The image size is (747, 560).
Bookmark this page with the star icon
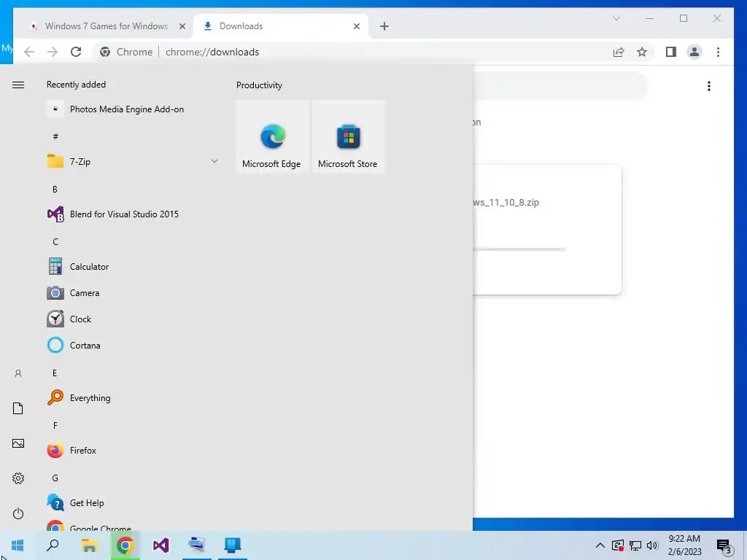point(642,52)
